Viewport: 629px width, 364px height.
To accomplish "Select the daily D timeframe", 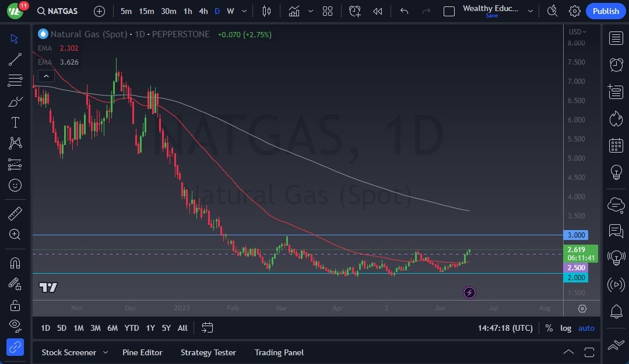I will 217,11.
